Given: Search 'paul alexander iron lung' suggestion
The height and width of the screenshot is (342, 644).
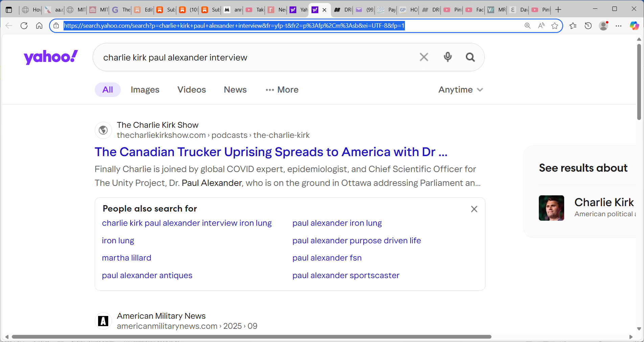Looking at the screenshot, I should click(337, 223).
